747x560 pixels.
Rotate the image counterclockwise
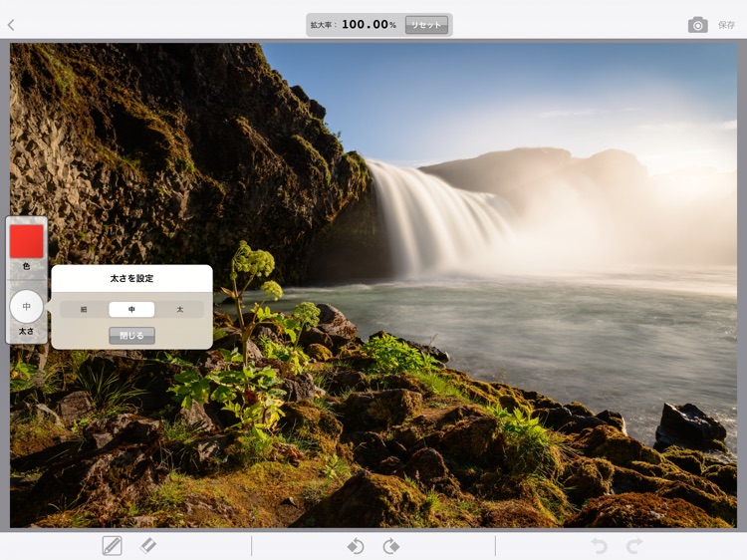pyautogui.click(x=356, y=546)
